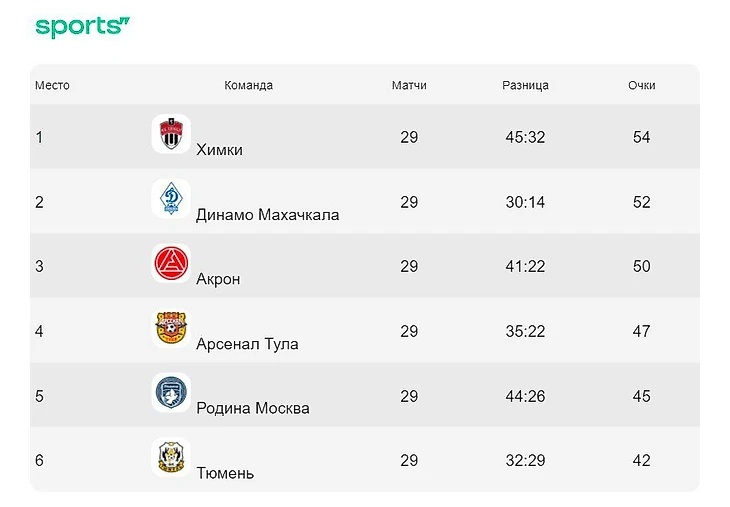The height and width of the screenshot is (507, 730).
Task: Click the Место column header
Action: (52, 86)
